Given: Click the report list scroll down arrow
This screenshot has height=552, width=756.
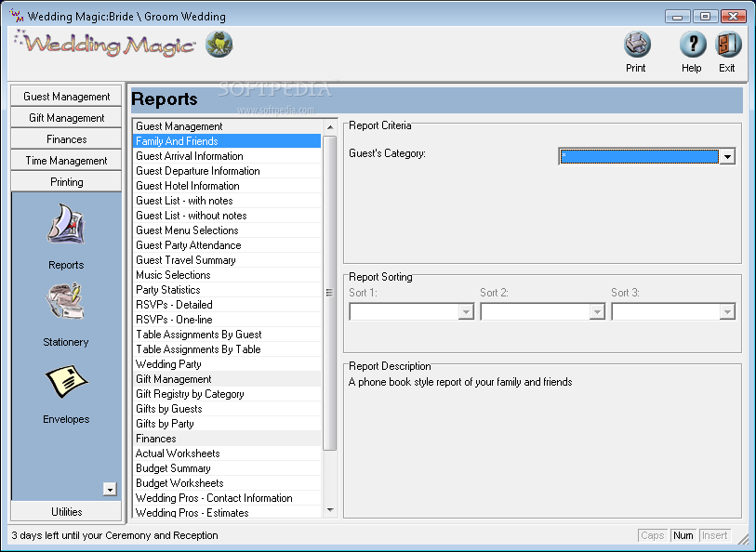Looking at the screenshot, I should (x=330, y=509).
